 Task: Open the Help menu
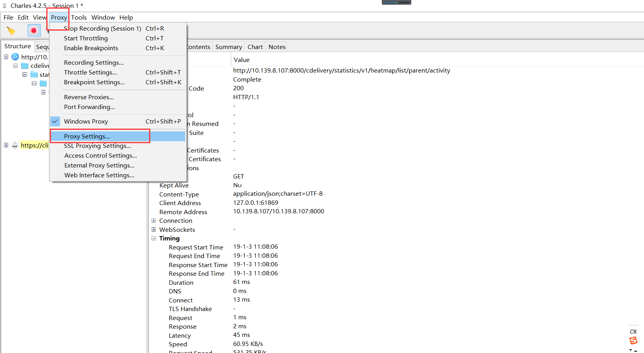(126, 17)
